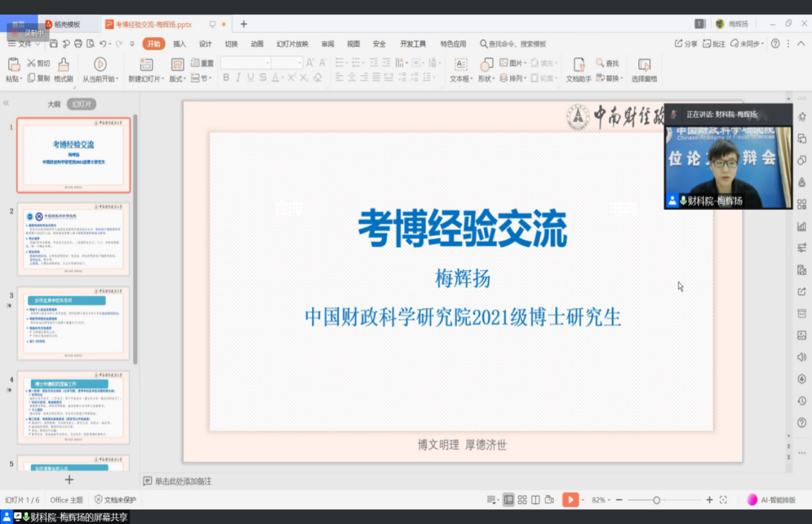Toggle normal view in status bar
812x524 pixels.
(508, 500)
